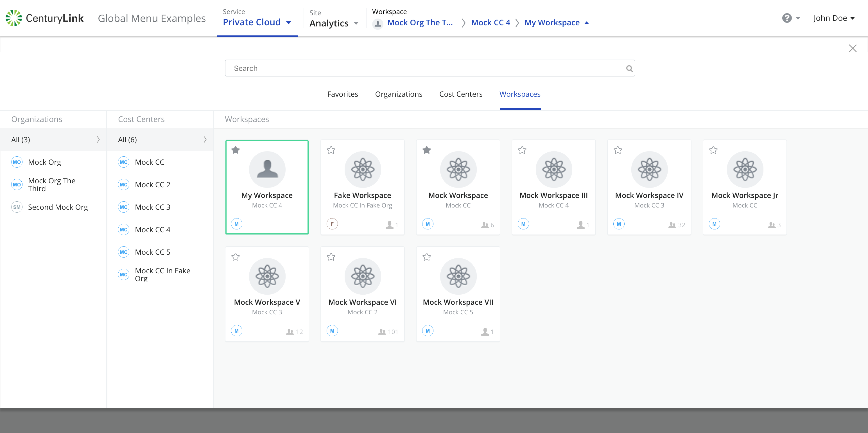This screenshot has height=433, width=868.
Task: Select Mock Org The Third organization
Action: (53, 185)
